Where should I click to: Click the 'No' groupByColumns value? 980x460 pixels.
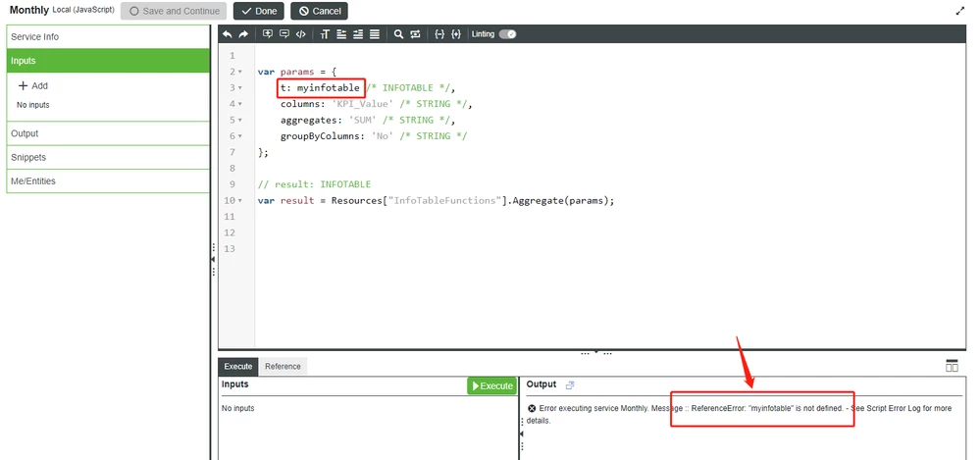pyautogui.click(x=383, y=136)
